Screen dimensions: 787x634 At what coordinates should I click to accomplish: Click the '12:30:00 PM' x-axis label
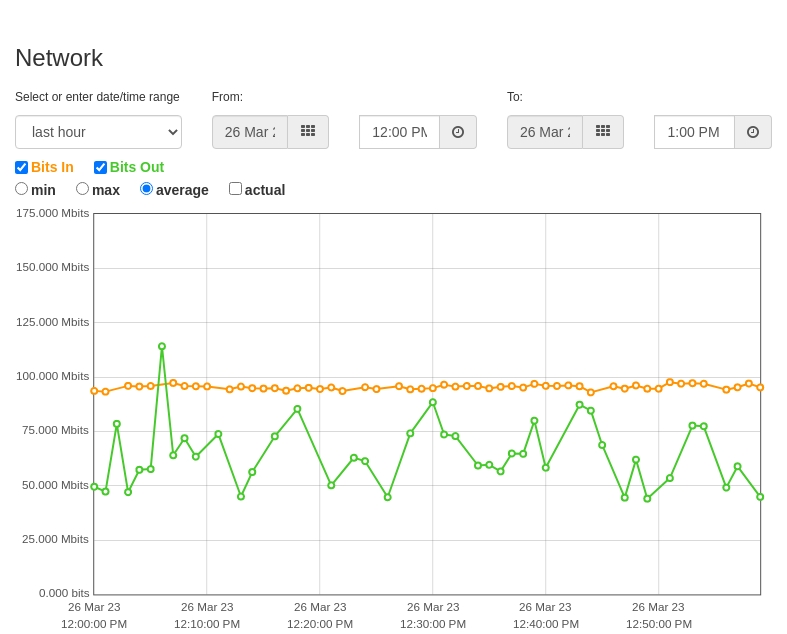tap(433, 624)
